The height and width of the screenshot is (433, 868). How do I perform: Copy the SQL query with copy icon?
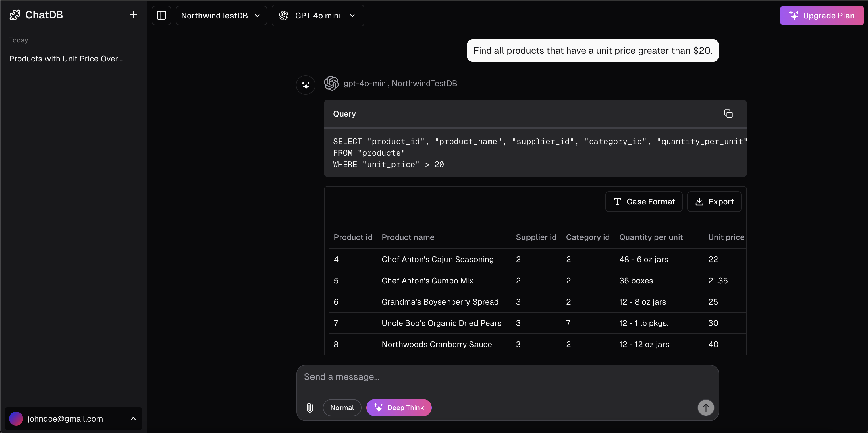point(728,114)
